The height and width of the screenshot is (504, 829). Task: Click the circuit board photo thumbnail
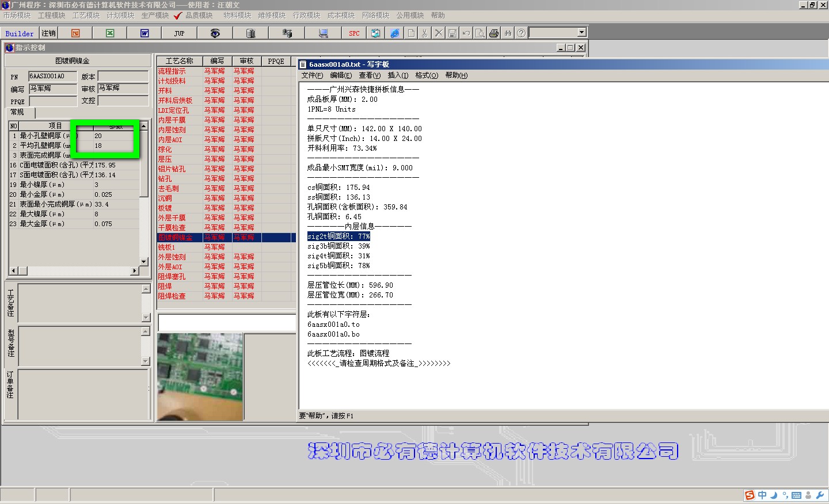point(200,377)
